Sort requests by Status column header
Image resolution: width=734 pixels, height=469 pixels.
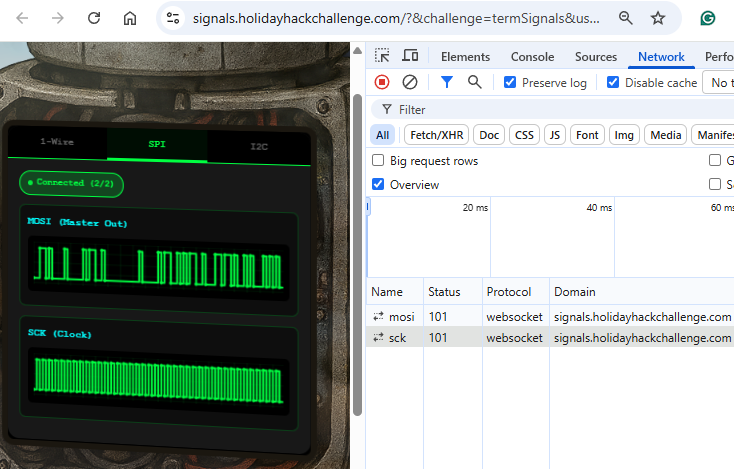444,292
